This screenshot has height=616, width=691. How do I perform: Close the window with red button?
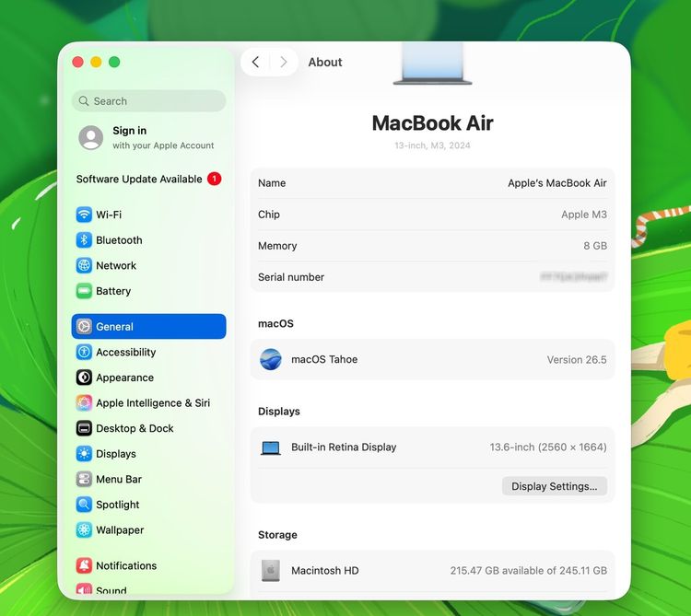coord(78,62)
